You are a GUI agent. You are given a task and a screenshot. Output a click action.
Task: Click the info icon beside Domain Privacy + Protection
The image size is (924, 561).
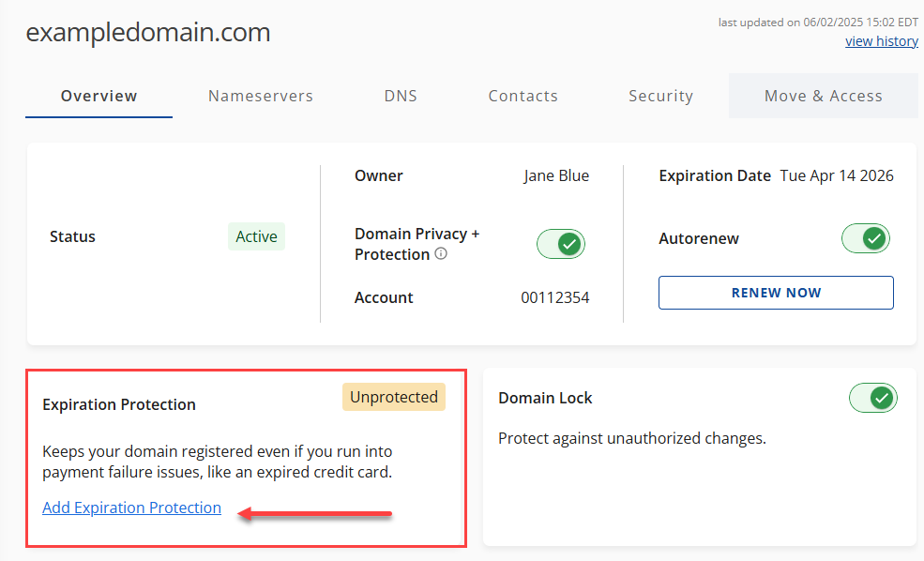pos(441,254)
